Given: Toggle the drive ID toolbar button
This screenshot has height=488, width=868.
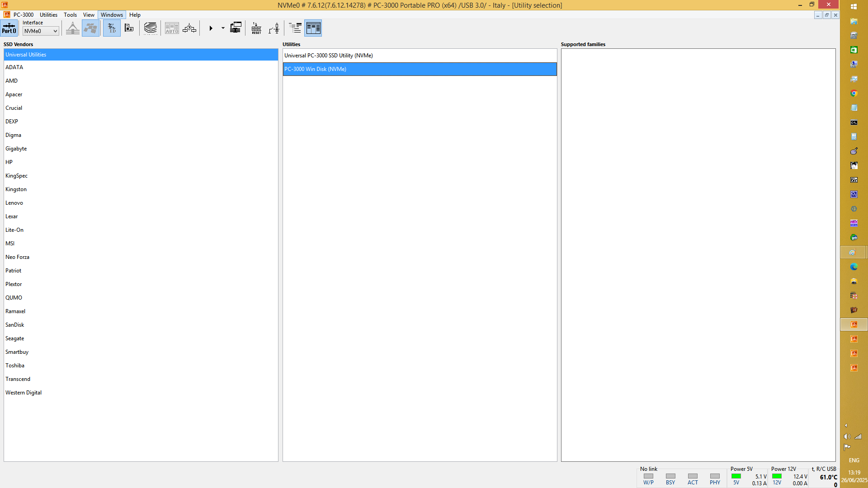Looking at the screenshot, I should tap(112, 28).
